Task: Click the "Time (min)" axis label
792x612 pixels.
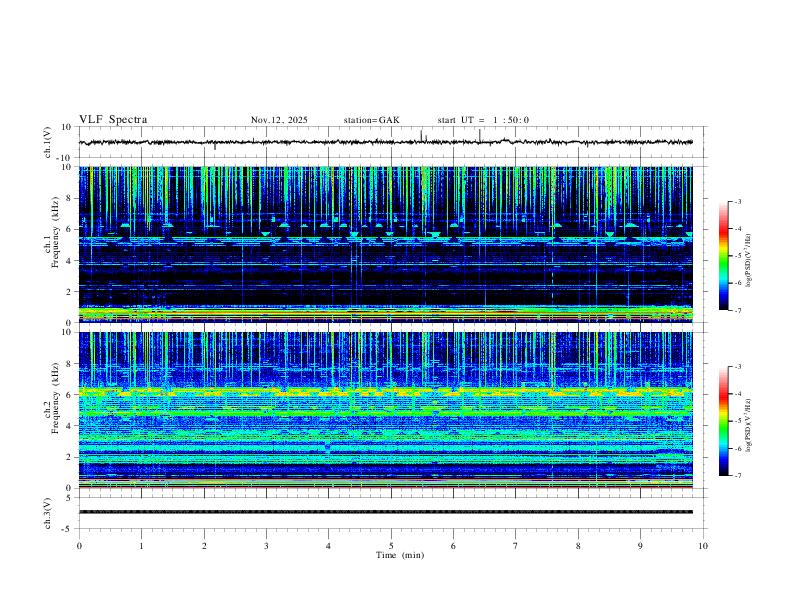Action: tap(400, 555)
